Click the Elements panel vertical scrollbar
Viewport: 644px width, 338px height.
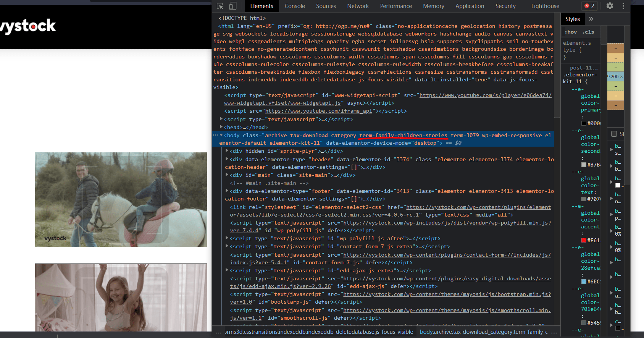557,65
